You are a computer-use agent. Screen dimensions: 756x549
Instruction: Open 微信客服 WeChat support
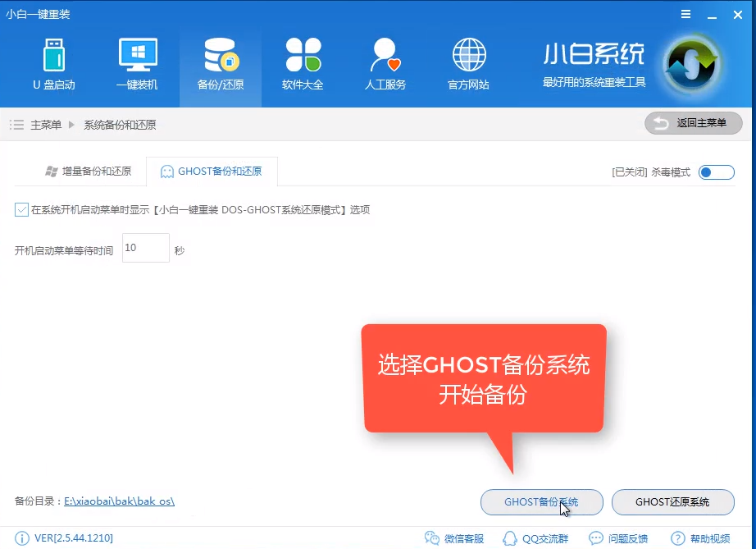coord(453,538)
